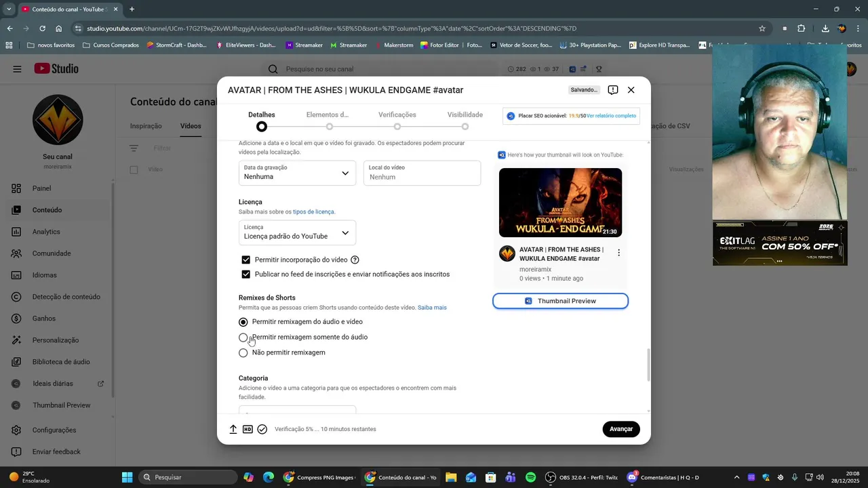Image resolution: width=868 pixels, height=488 pixels.
Task: Open File Explorer from the taskbar
Action: click(451, 477)
